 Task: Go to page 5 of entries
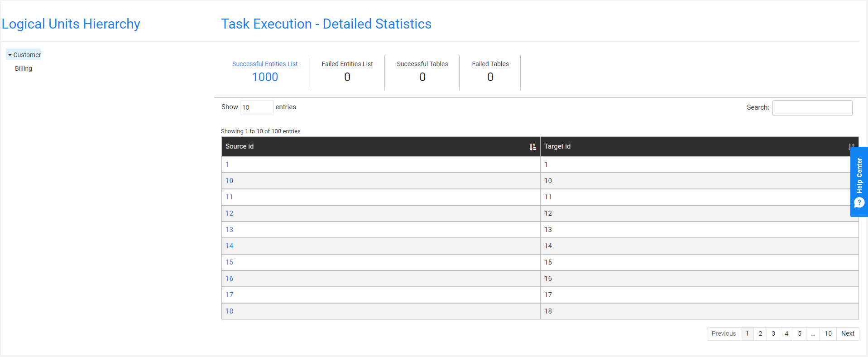click(x=800, y=333)
